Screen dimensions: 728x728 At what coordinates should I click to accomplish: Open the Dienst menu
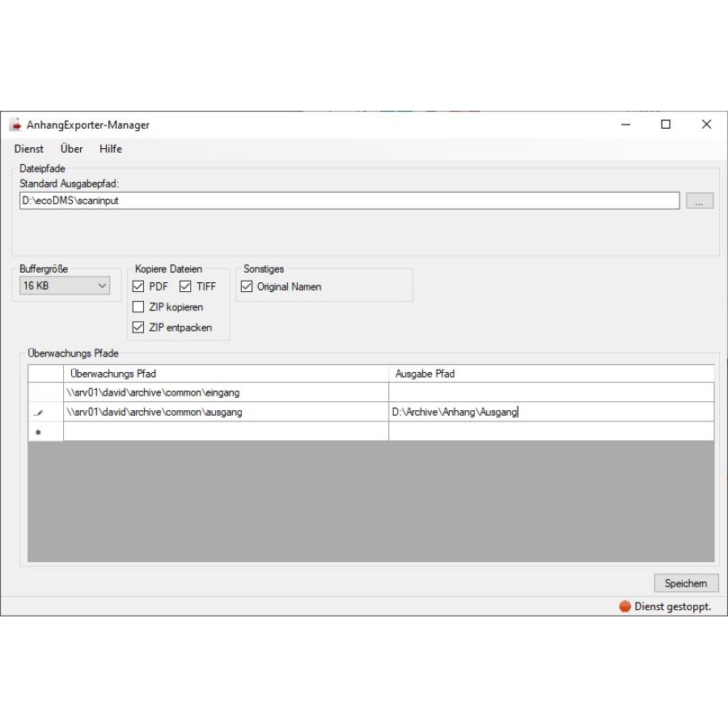point(29,149)
